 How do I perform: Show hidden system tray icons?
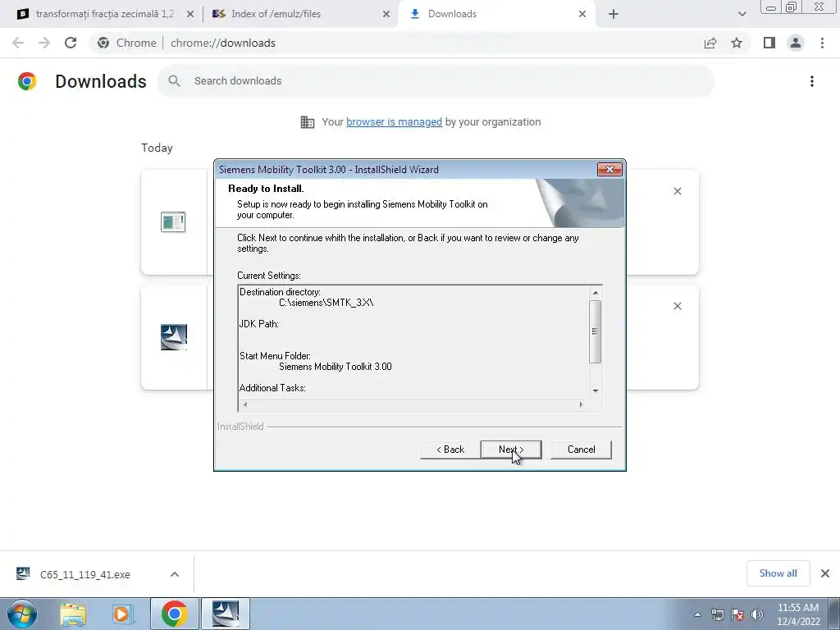pos(697,614)
